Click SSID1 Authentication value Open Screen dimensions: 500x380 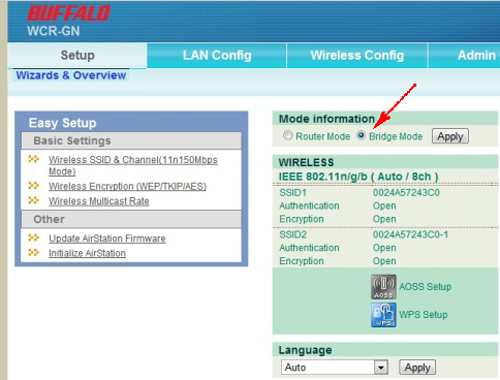[x=385, y=206]
